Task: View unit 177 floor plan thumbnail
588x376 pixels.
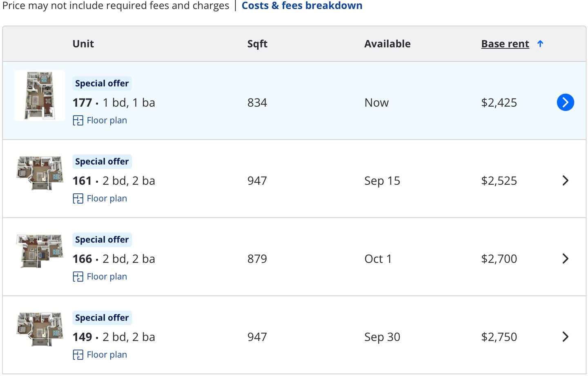Action: (40, 96)
